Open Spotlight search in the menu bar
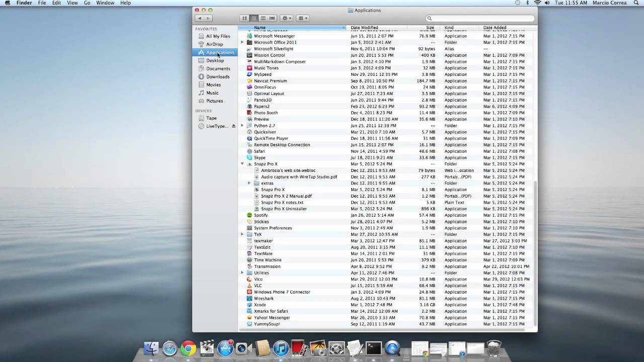 [636, 3]
